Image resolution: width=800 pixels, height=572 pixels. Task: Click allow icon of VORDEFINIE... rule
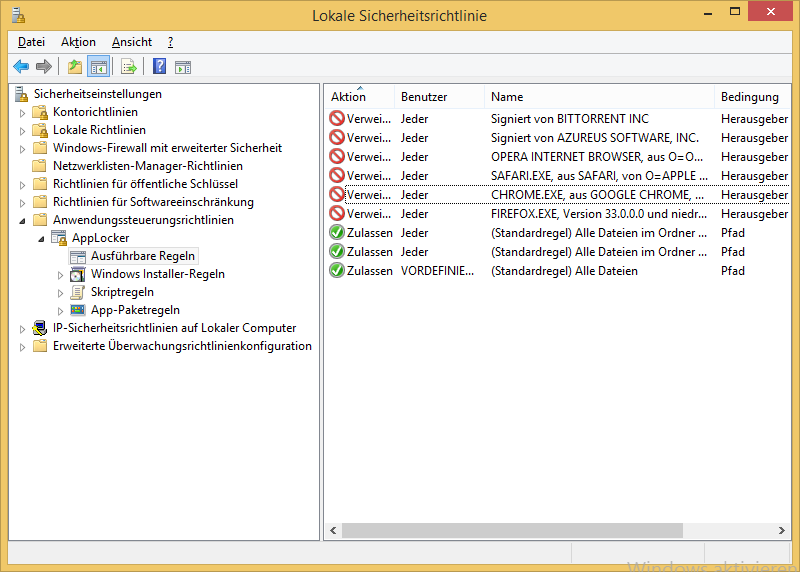tap(337, 270)
